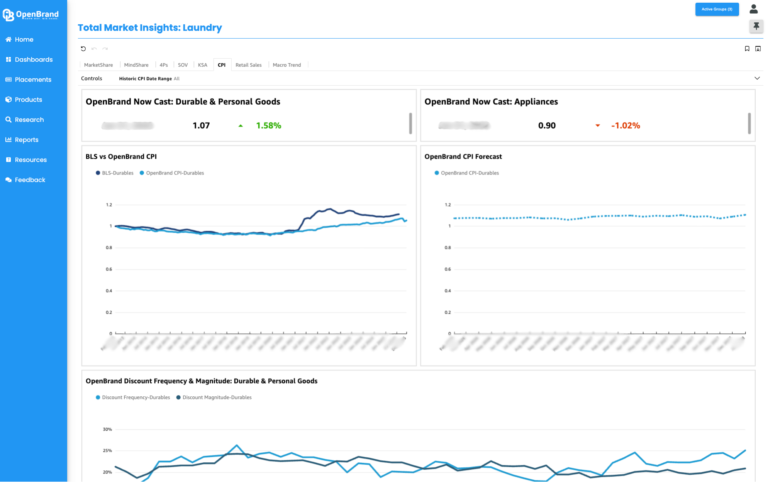Toggle BLS-Durables legend entry

[115, 173]
